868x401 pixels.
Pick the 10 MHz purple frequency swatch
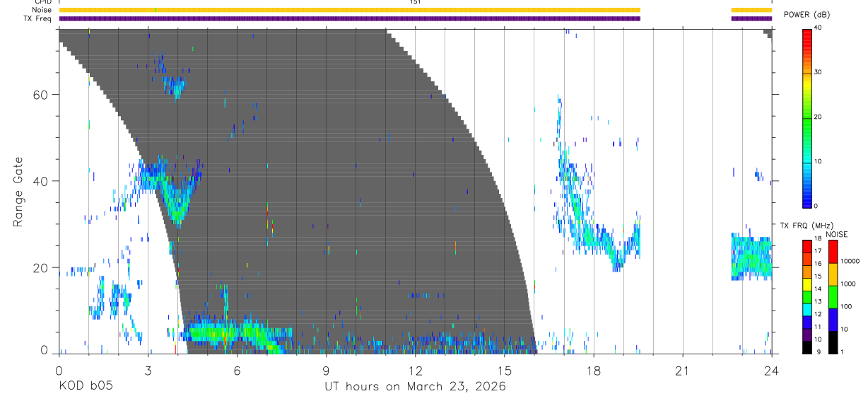807,333
